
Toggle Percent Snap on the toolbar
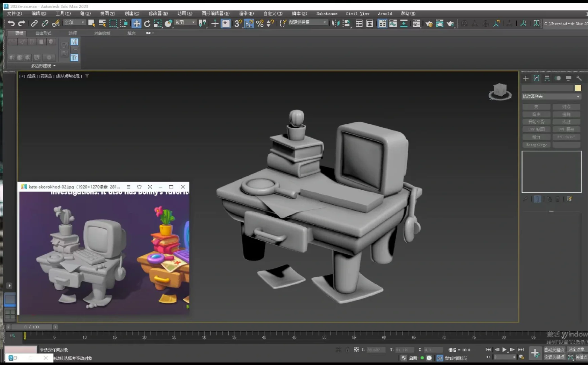(259, 24)
